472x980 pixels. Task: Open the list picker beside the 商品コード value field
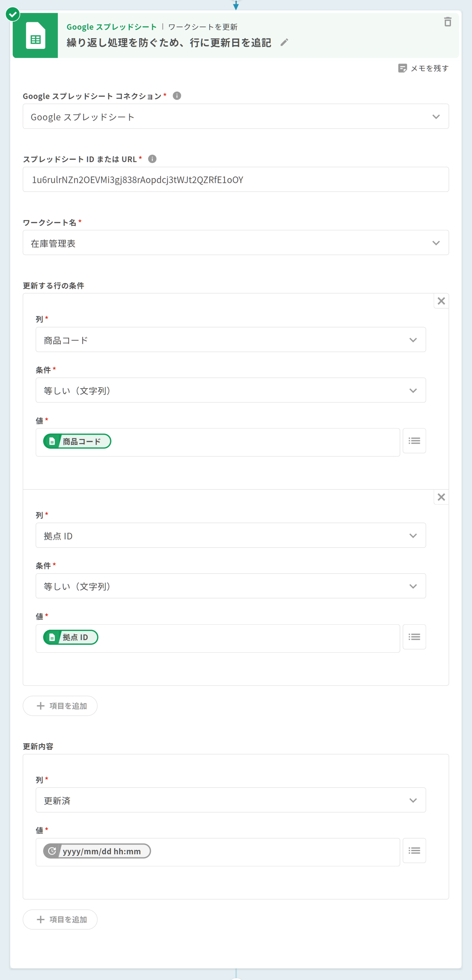coord(414,441)
